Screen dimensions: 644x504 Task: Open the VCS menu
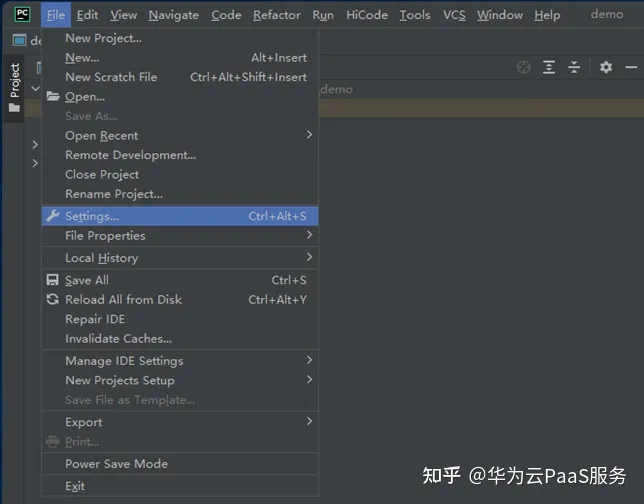click(x=454, y=15)
